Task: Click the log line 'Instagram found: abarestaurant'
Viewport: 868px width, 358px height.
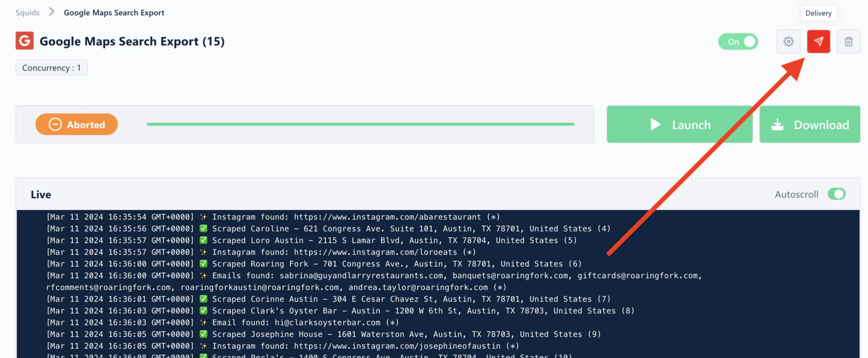Action: click(273, 217)
